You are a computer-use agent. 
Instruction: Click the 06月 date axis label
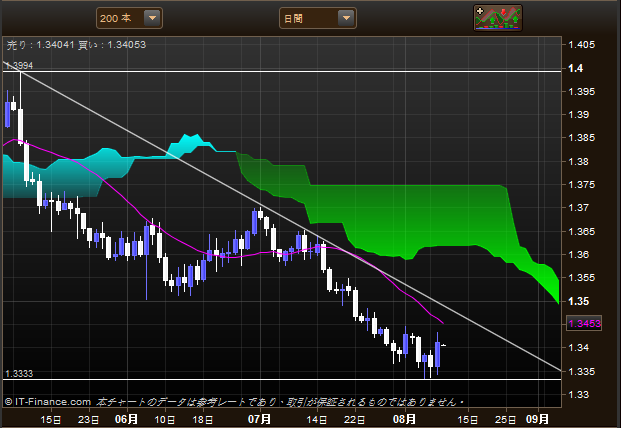pyautogui.click(x=126, y=419)
